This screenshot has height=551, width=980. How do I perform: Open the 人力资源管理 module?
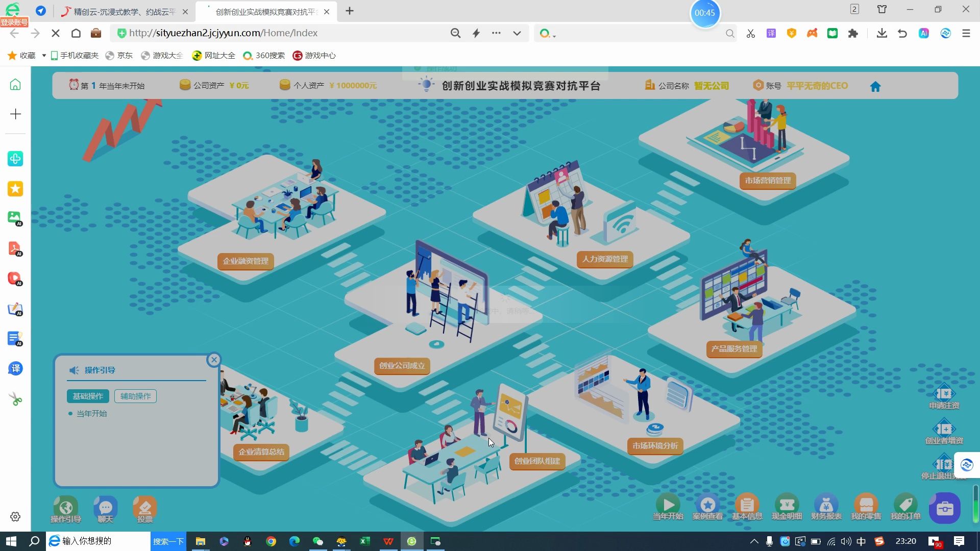tap(605, 259)
